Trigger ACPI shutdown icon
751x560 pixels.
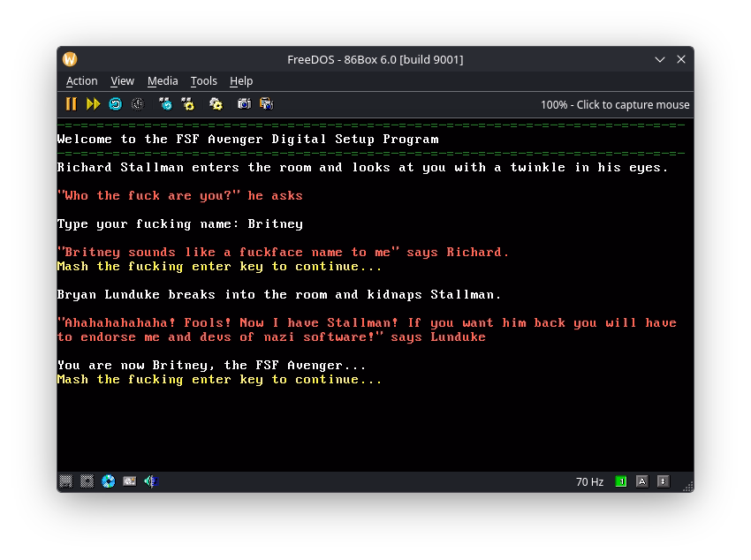tap(138, 104)
